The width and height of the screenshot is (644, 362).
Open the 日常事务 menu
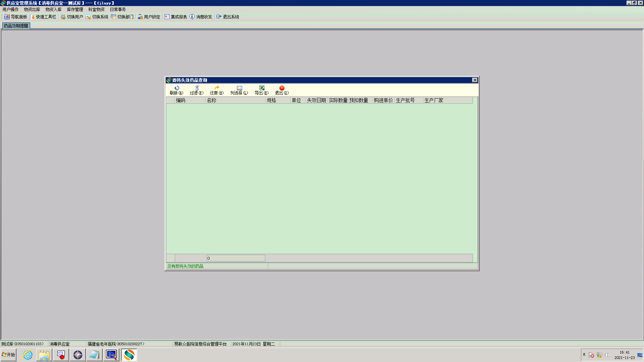(x=118, y=9)
